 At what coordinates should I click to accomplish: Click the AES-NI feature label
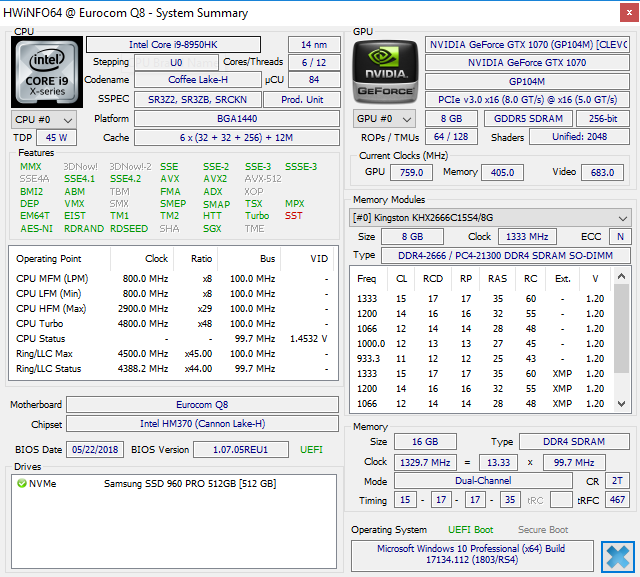point(37,229)
